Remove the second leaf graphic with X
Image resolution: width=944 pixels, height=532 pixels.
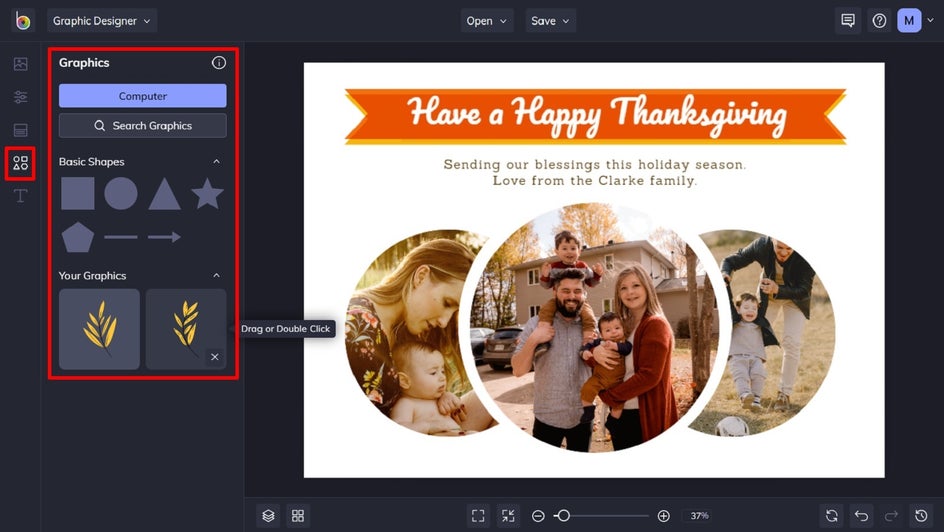(214, 357)
